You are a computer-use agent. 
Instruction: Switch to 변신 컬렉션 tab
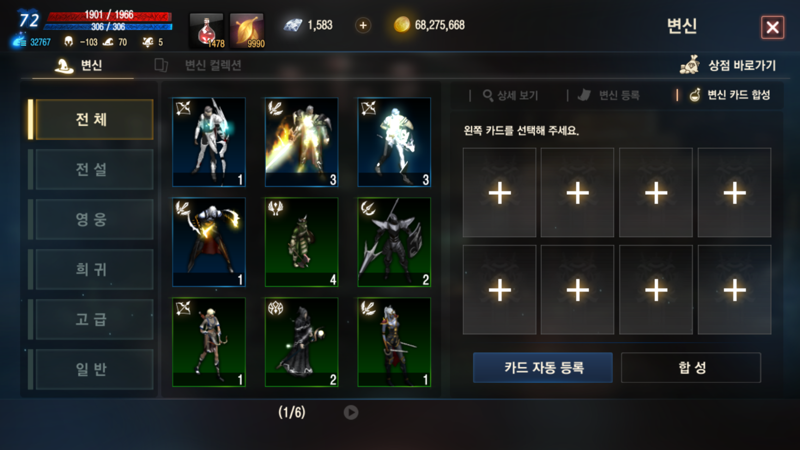point(198,65)
